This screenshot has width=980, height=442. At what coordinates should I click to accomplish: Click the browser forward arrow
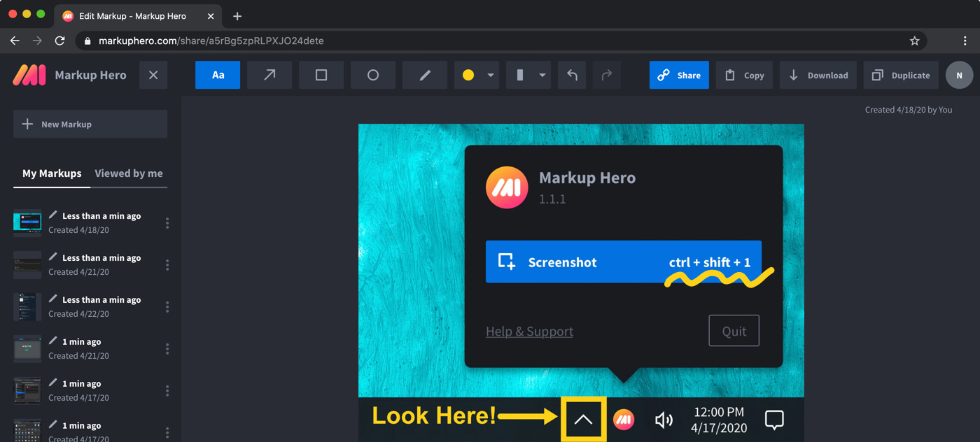(37, 41)
